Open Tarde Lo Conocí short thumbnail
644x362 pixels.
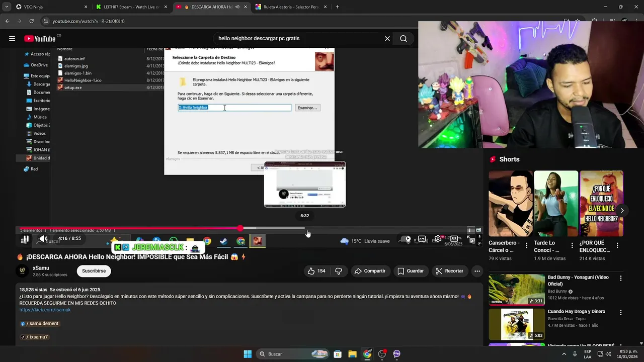[556, 204]
